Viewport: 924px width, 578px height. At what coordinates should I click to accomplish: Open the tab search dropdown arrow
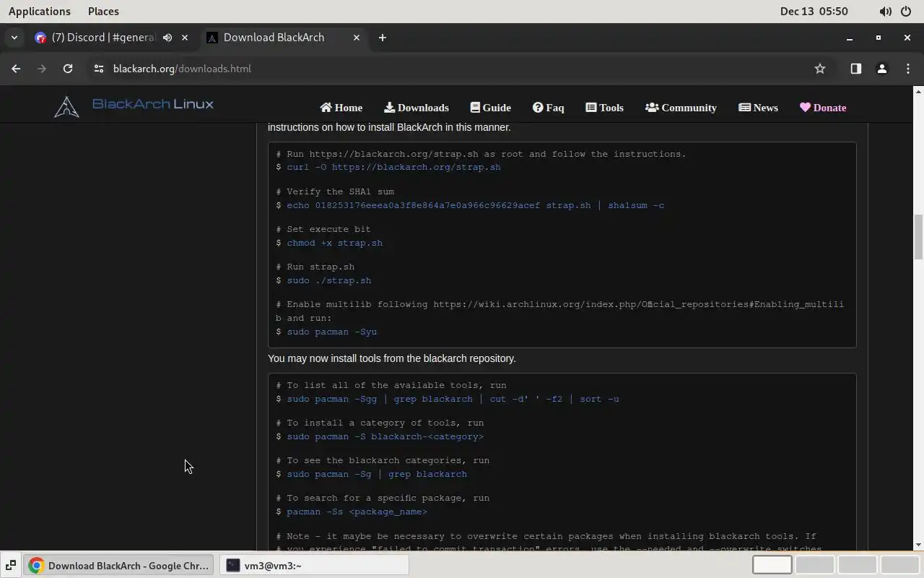(x=14, y=38)
